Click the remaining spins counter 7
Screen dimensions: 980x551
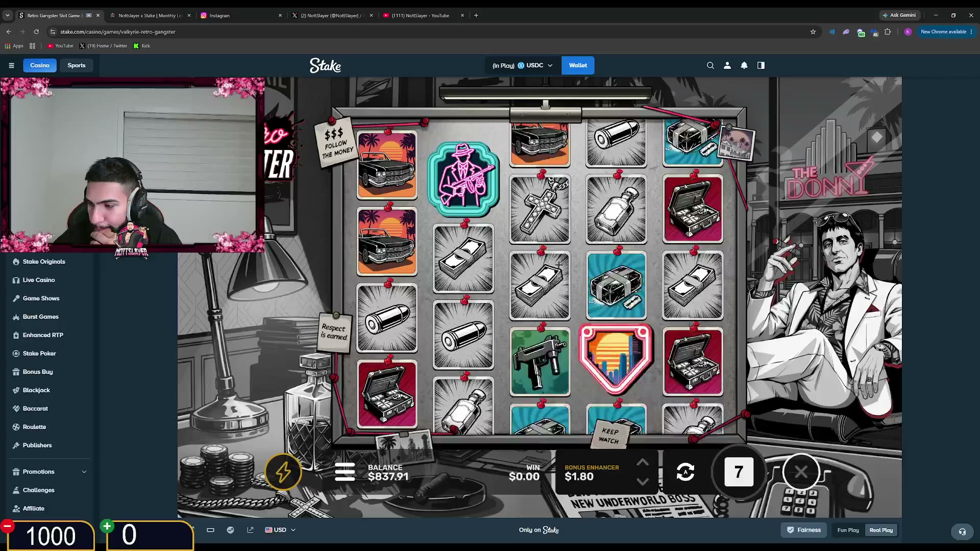[x=739, y=472]
